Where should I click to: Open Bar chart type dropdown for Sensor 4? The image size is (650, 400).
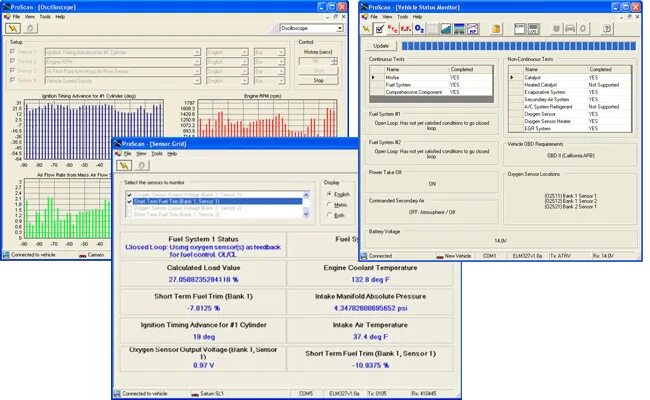tap(281, 81)
